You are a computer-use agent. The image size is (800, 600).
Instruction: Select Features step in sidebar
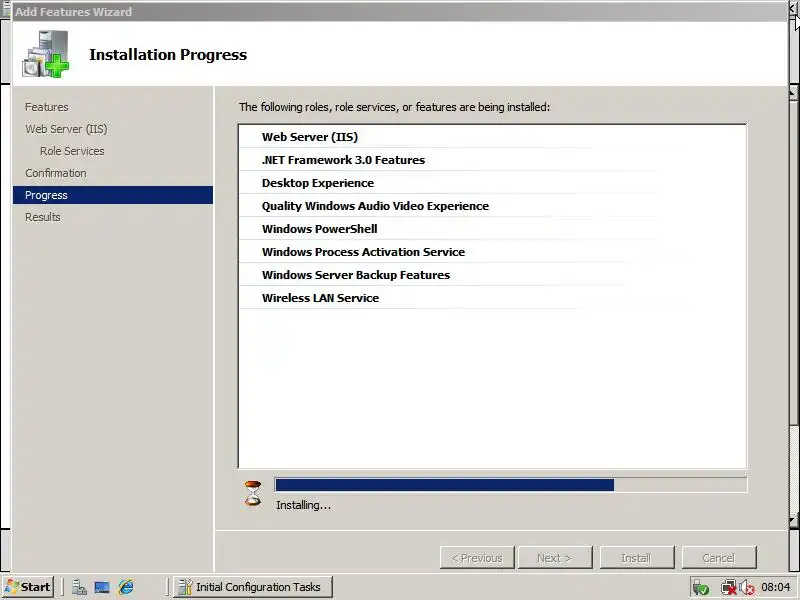point(46,107)
